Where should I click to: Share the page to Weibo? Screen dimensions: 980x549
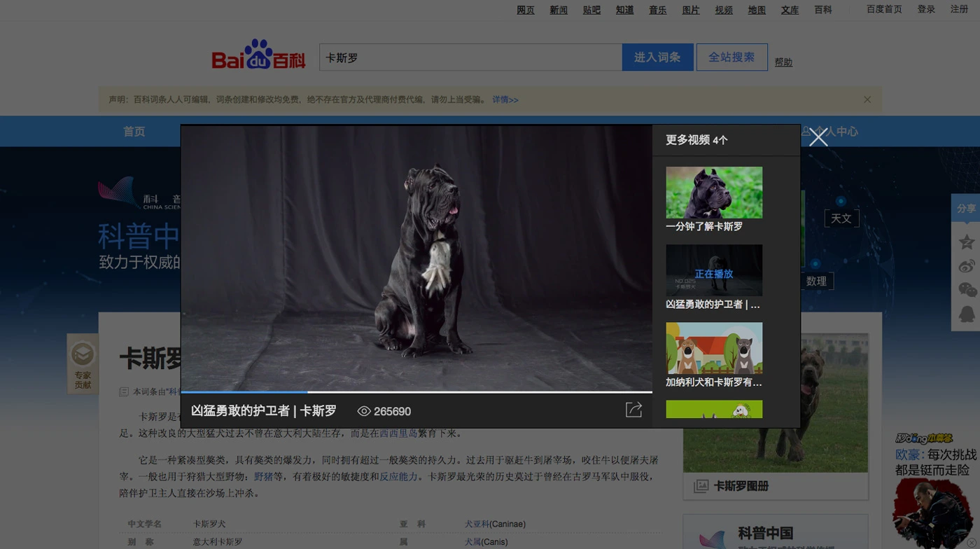click(966, 265)
